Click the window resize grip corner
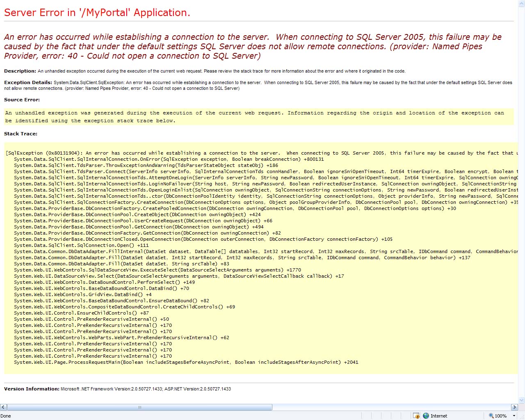Image resolution: width=525 pixels, height=420 pixels. click(522, 416)
